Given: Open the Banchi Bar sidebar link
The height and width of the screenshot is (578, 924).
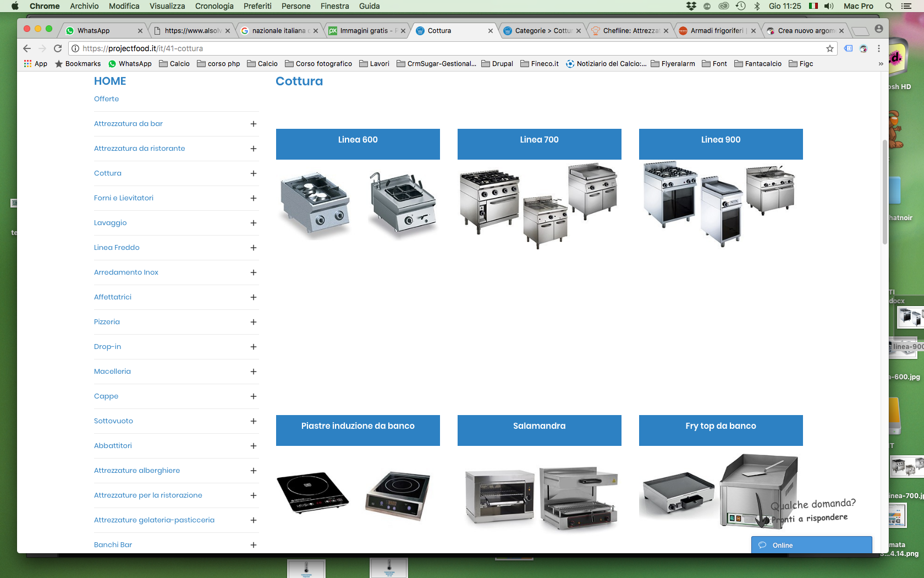Looking at the screenshot, I should coord(113,545).
